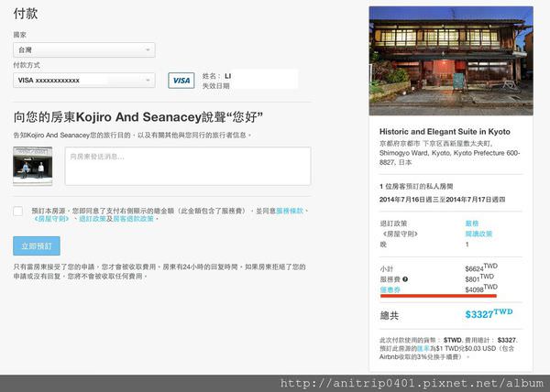Viewport: 550px width, 392px height.
Task: Click the $6624 TWD subtotal value
Action: pyautogui.click(x=481, y=268)
